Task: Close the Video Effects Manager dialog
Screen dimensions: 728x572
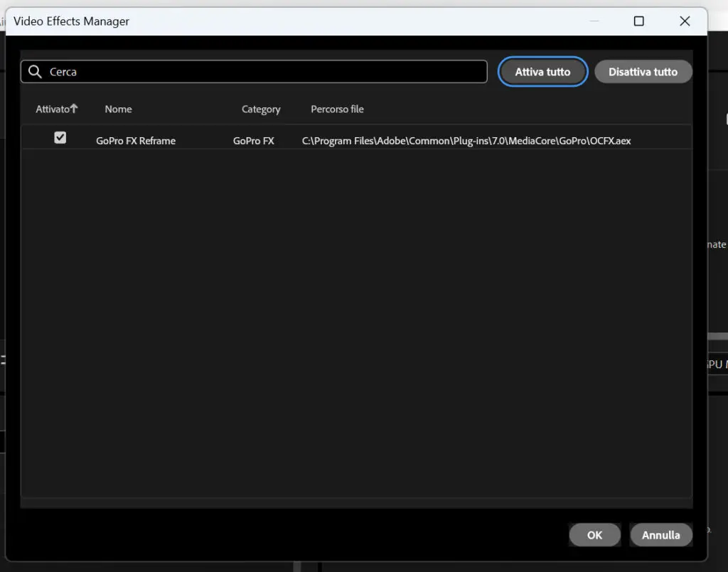Action: (685, 21)
